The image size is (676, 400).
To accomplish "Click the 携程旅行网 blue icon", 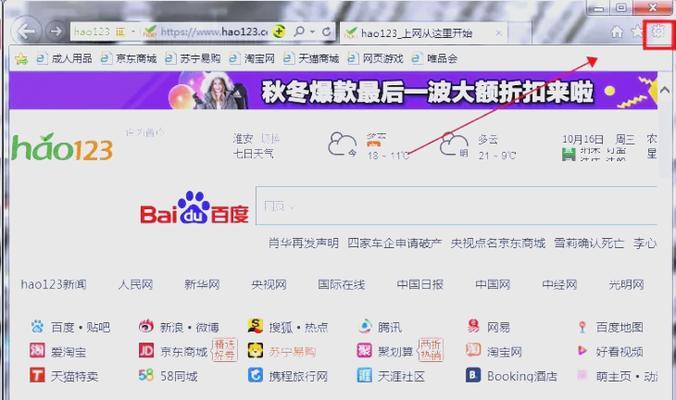I will coord(255,375).
